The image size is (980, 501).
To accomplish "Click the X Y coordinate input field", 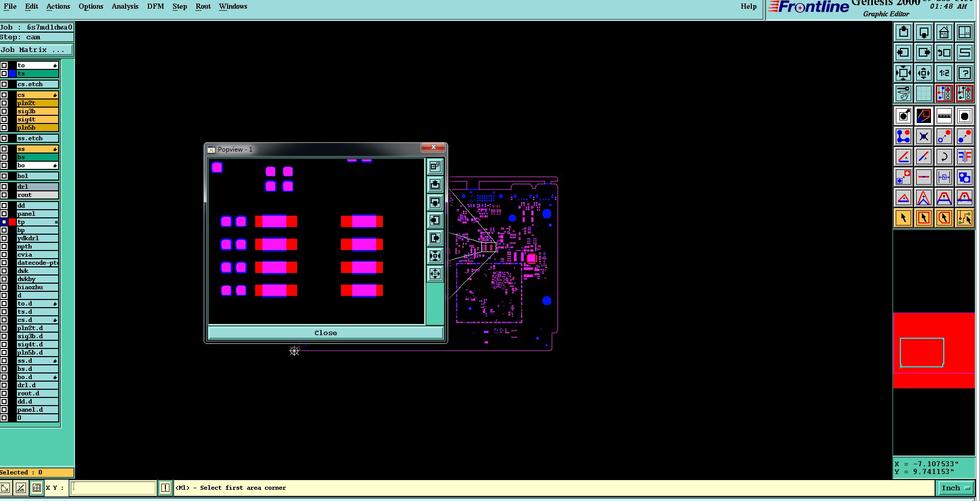I will pyautogui.click(x=113, y=488).
